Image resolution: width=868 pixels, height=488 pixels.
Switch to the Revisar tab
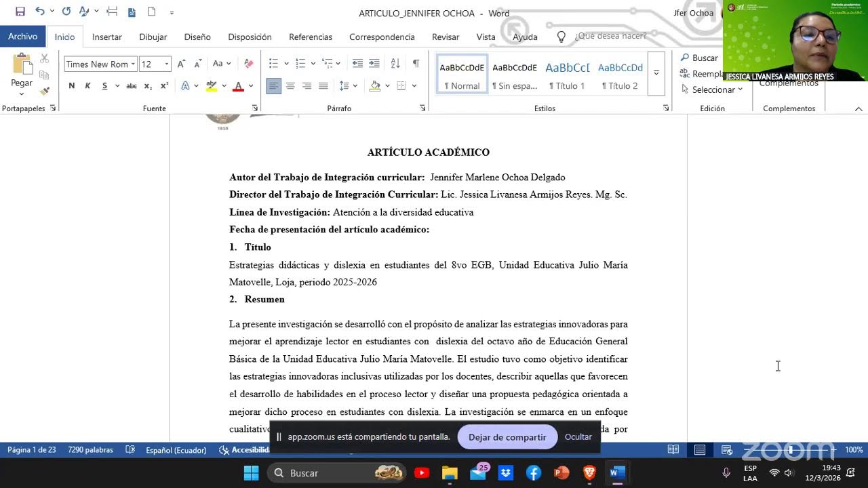coord(446,37)
